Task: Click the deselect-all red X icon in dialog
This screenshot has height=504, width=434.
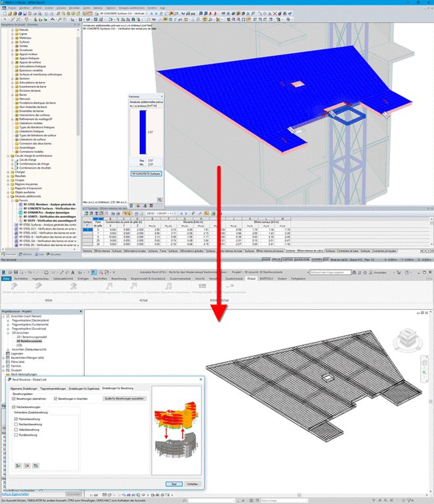Action: point(27,465)
